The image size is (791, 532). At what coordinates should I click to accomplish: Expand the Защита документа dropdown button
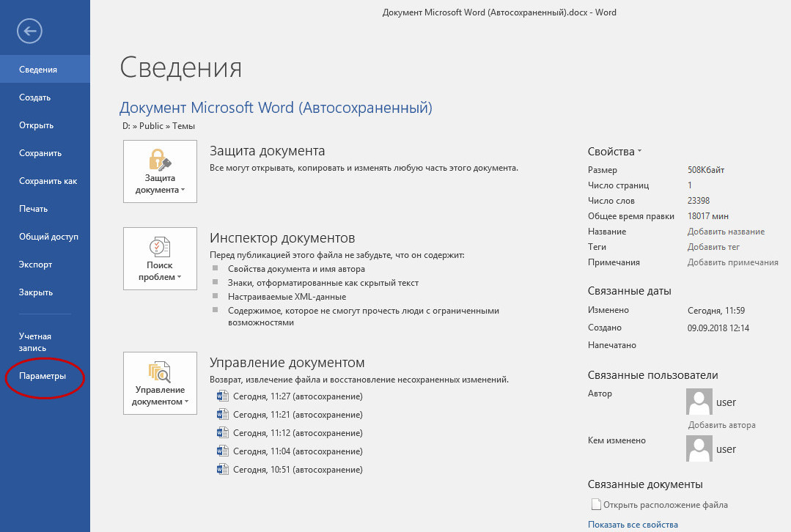[160, 171]
